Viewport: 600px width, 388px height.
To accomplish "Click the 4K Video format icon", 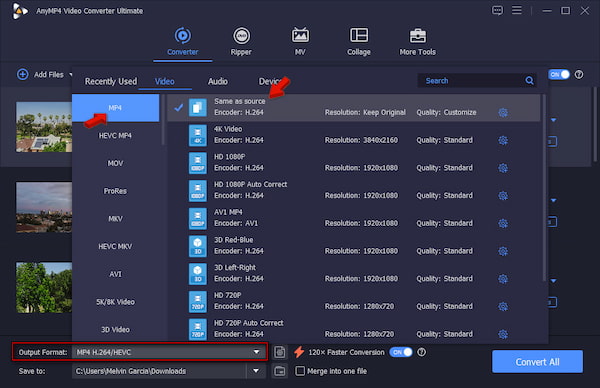I will click(198, 135).
